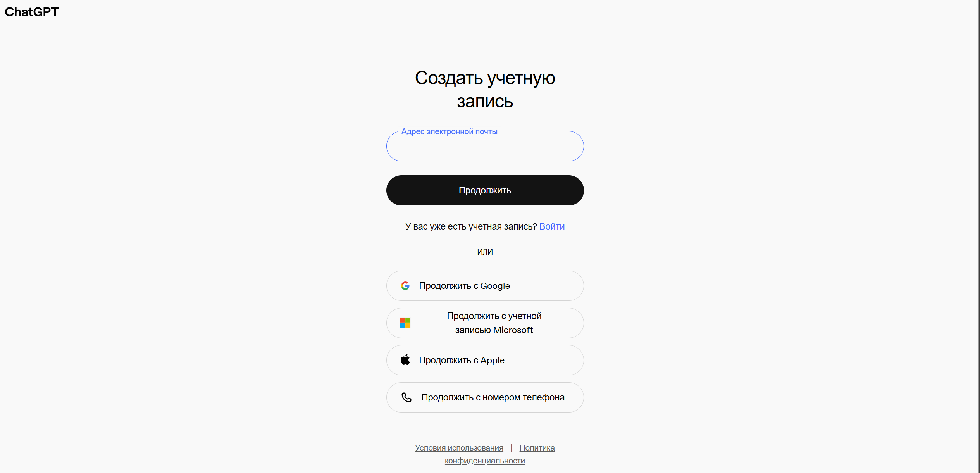
Task: Click the Google "G" logo icon
Action: pyautogui.click(x=405, y=286)
